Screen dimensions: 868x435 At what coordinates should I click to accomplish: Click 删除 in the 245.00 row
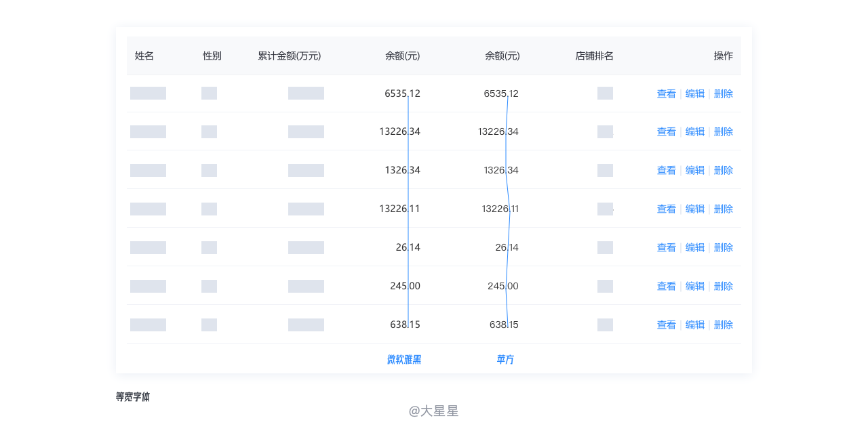tap(724, 286)
